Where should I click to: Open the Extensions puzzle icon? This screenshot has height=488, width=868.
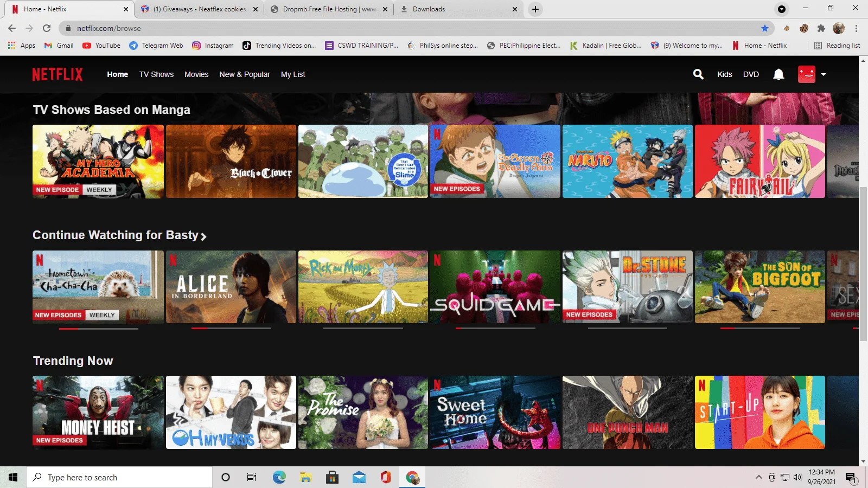[x=821, y=28]
